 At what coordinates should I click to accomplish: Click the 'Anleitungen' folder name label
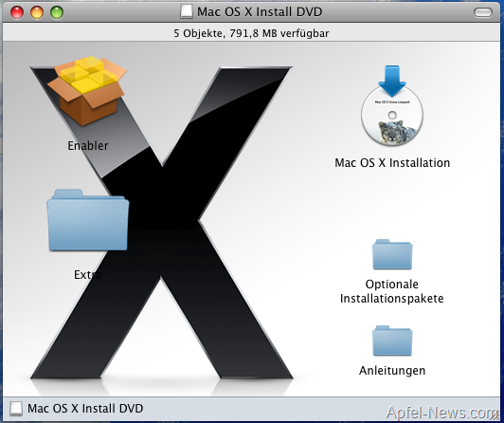pos(392,371)
